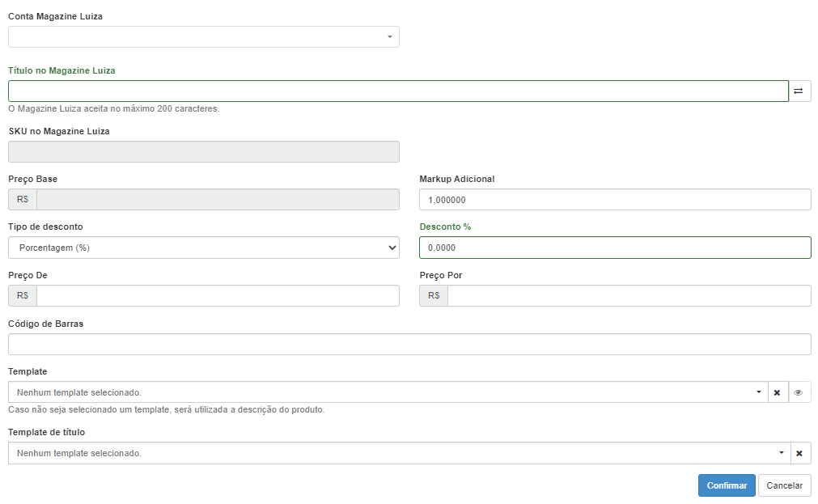Image resolution: width=818 pixels, height=504 pixels.
Task: Click the swap arrows icon beside the title field
Action: tap(799, 91)
